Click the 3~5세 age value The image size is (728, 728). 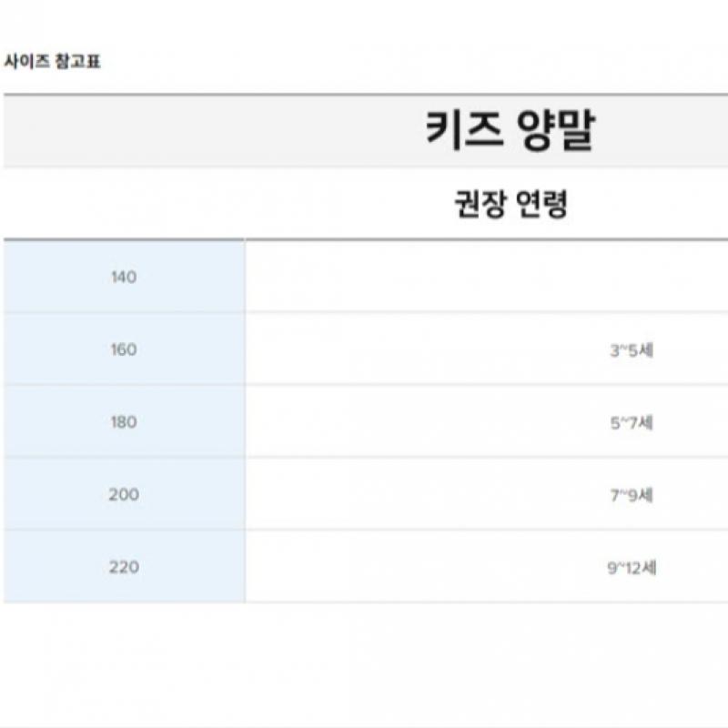[631, 349]
